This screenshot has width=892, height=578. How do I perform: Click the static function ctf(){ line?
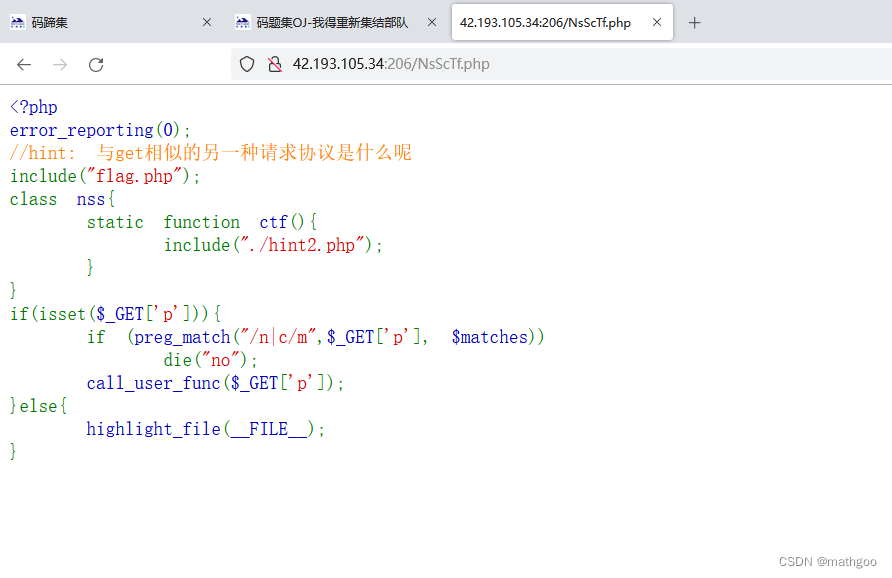[202, 222]
